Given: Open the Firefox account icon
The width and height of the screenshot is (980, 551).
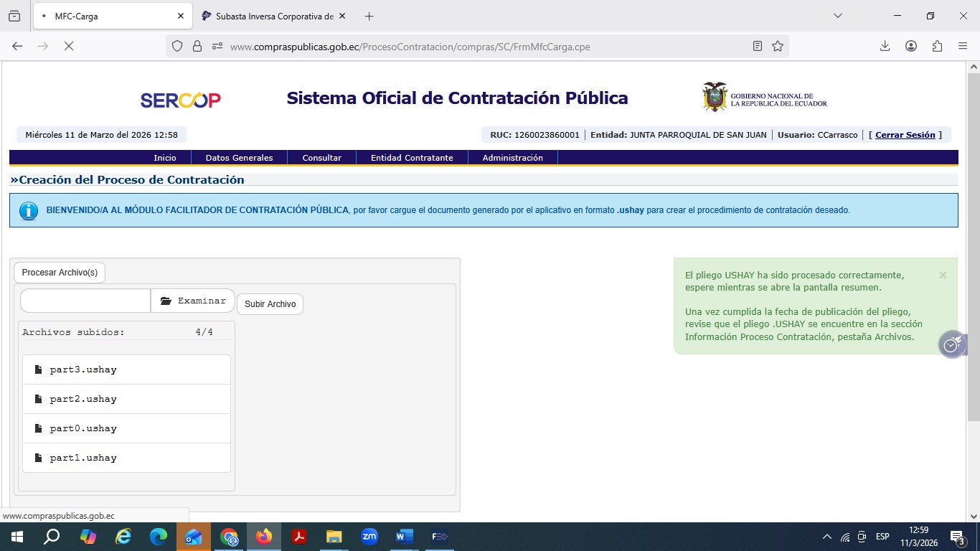Looking at the screenshot, I should pos(911,46).
